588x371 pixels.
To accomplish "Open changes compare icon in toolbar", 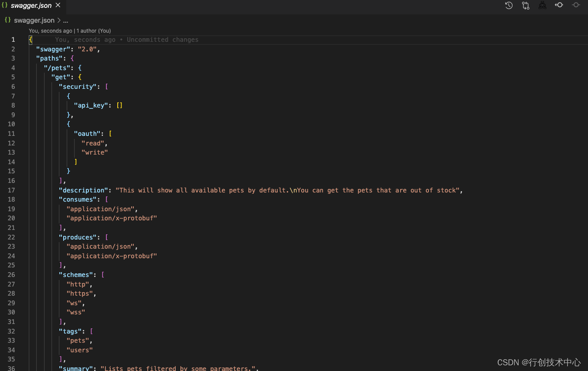I will point(526,5).
